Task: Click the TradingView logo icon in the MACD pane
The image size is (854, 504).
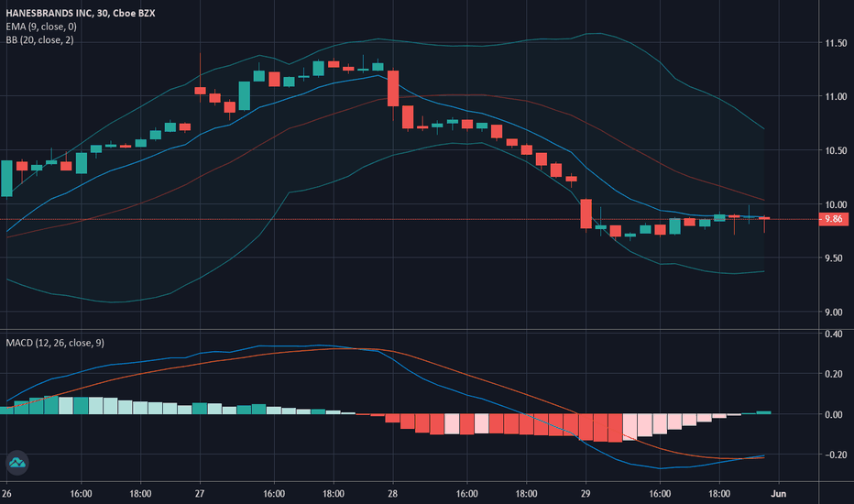Action: 16,463
